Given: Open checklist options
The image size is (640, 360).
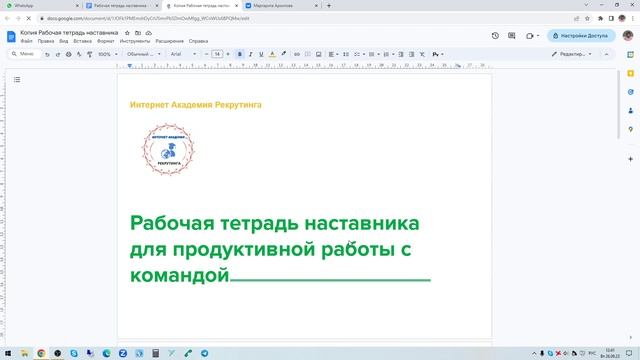Looking at the screenshot, I should (x=359, y=54).
